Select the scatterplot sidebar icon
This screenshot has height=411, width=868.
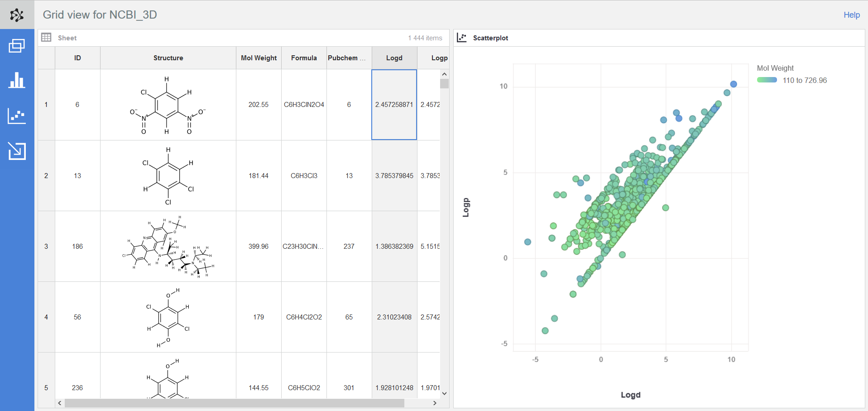17,116
